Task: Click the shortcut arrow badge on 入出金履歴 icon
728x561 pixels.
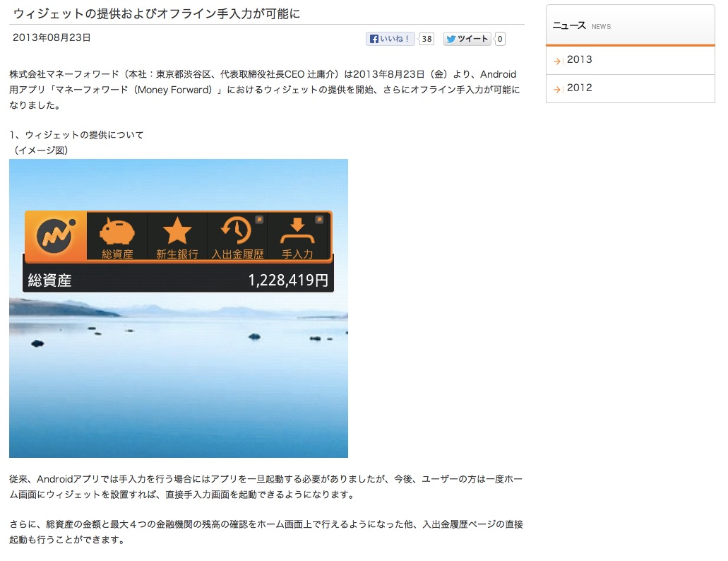Action: tap(259, 219)
